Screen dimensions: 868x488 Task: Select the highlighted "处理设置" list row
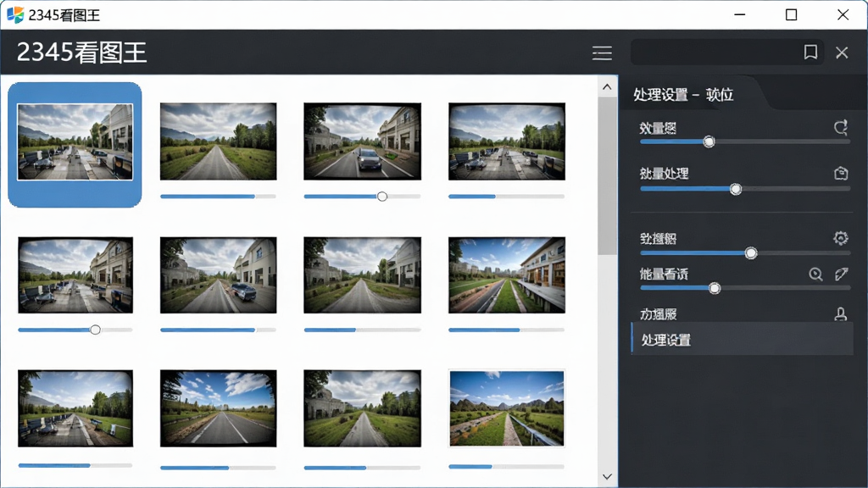pos(742,339)
